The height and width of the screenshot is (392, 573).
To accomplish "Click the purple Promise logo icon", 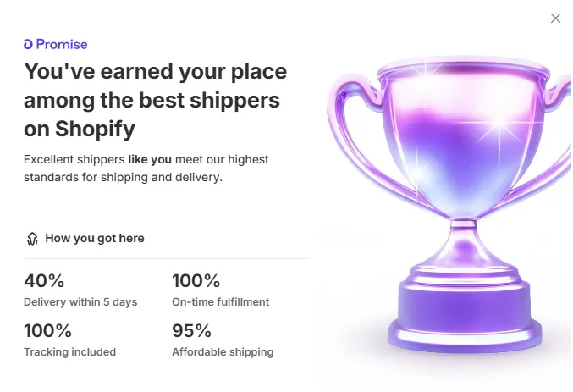I will [x=29, y=44].
